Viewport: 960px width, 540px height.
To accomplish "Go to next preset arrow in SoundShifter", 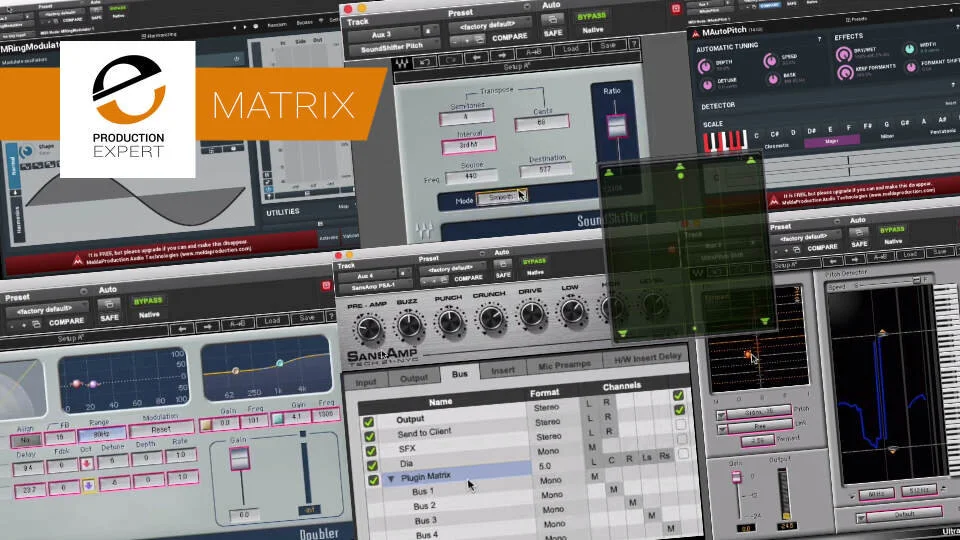I will (x=503, y=55).
